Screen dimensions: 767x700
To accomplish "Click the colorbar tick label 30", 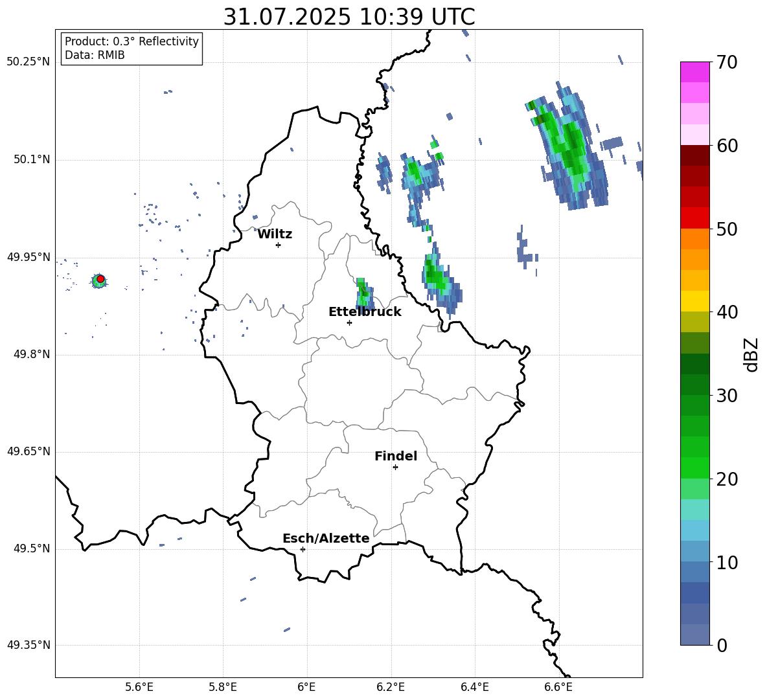I will 727,396.
